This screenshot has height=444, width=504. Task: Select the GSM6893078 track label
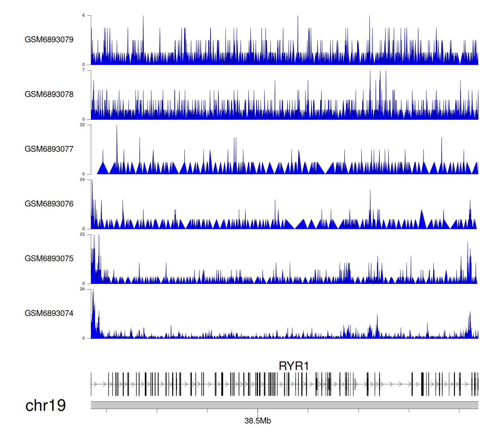(x=49, y=95)
